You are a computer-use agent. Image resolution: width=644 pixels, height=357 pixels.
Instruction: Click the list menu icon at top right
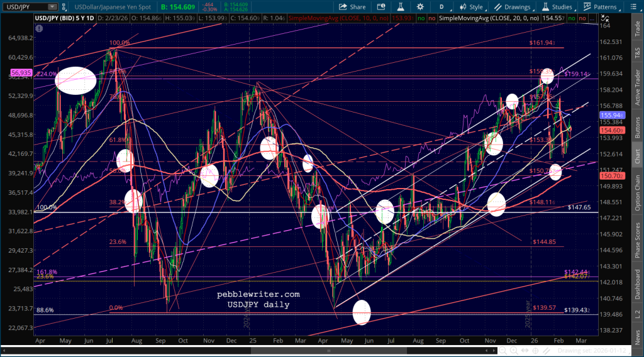pyautogui.click(x=633, y=7)
